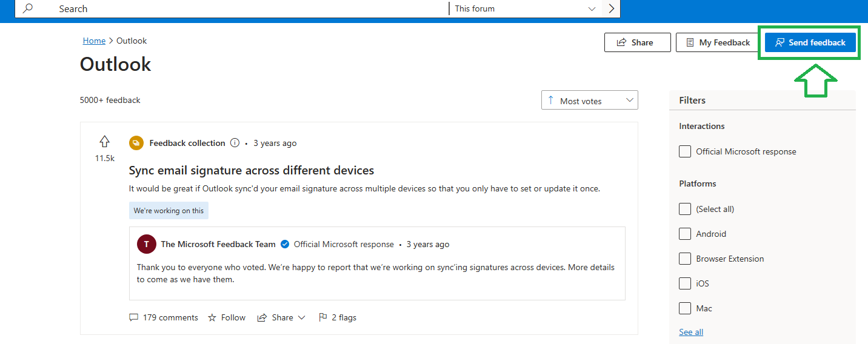868x344 pixels.
Task: Enable the Android platform checkbox
Action: 685,234
